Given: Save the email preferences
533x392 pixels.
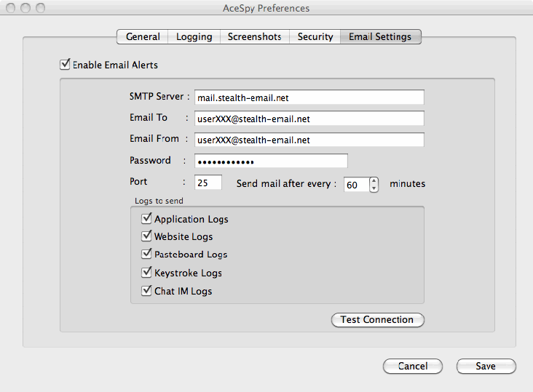Looking at the screenshot, I should click(x=486, y=366).
